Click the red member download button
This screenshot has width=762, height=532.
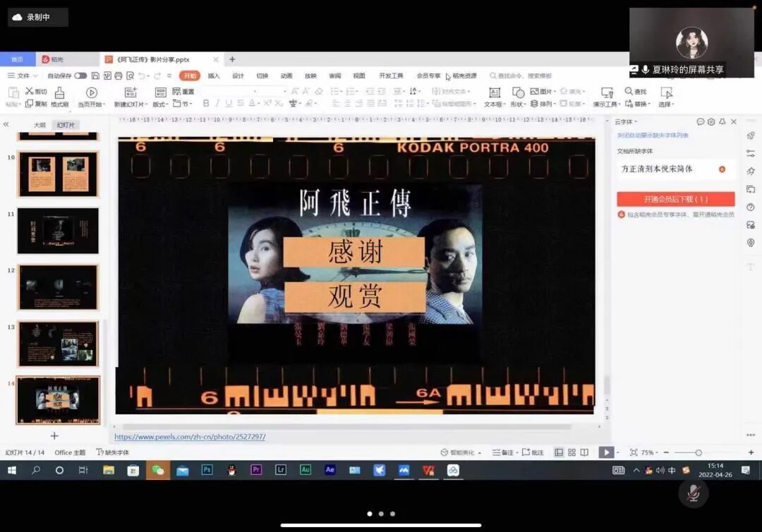[x=675, y=200]
